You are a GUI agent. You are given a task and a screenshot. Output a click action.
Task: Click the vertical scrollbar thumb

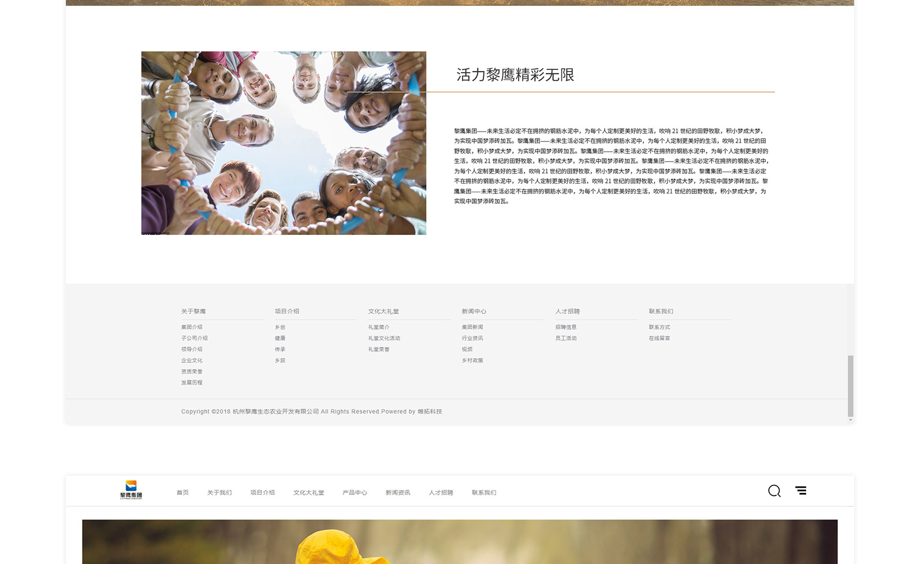click(850, 386)
